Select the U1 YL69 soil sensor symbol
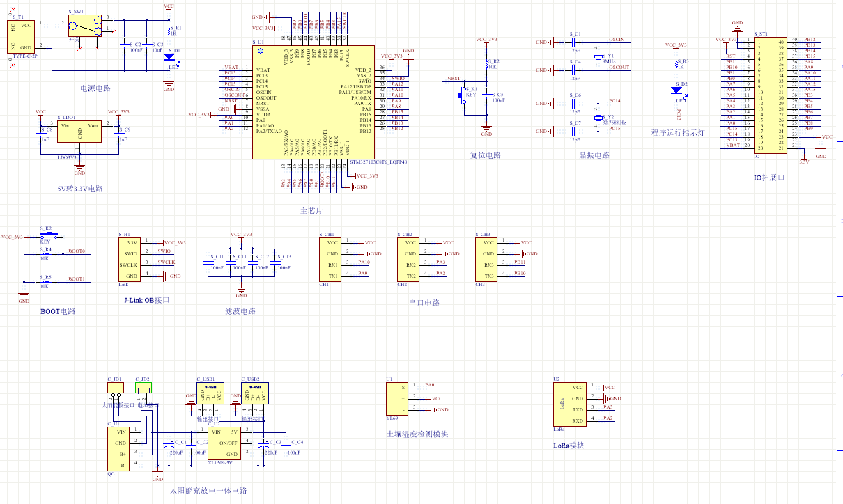Screen dimensions: 843x504 397,398
